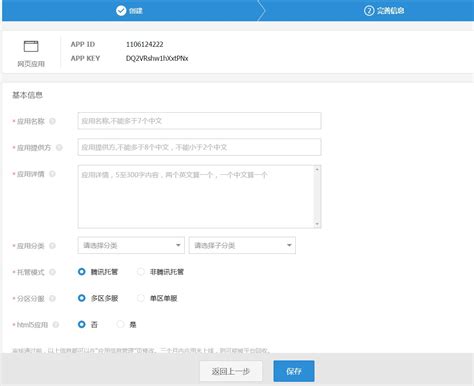Go to the 完善信息 step tab
The width and height of the screenshot is (474, 386).
(384, 11)
